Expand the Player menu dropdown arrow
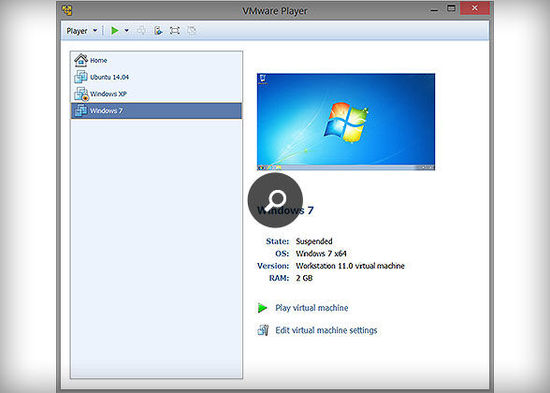Screen dimensions: 550x393 (x=95, y=31)
